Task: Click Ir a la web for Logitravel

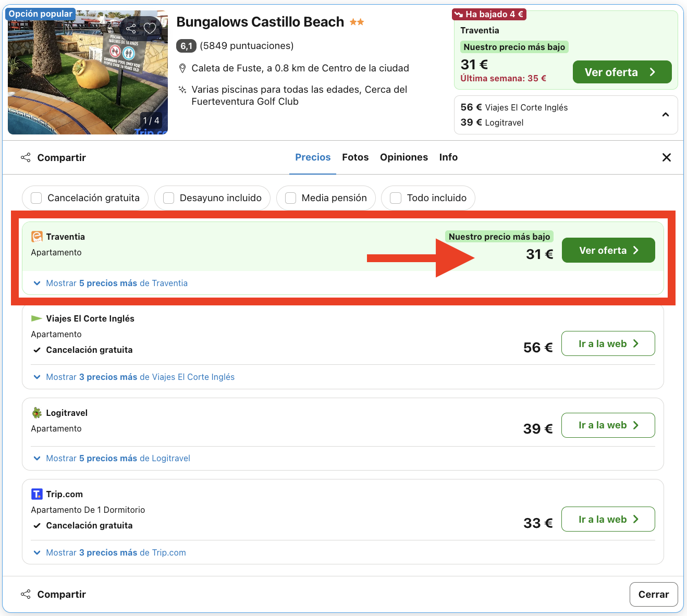Action: click(x=608, y=425)
